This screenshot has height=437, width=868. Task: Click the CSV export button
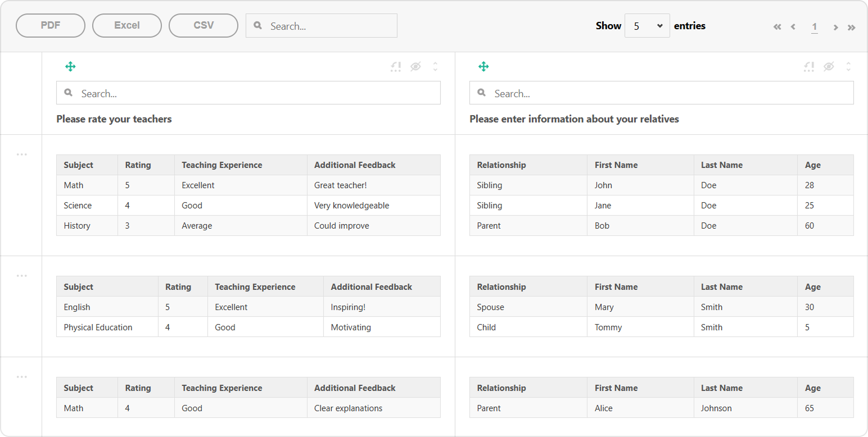click(x=204, y=25)
